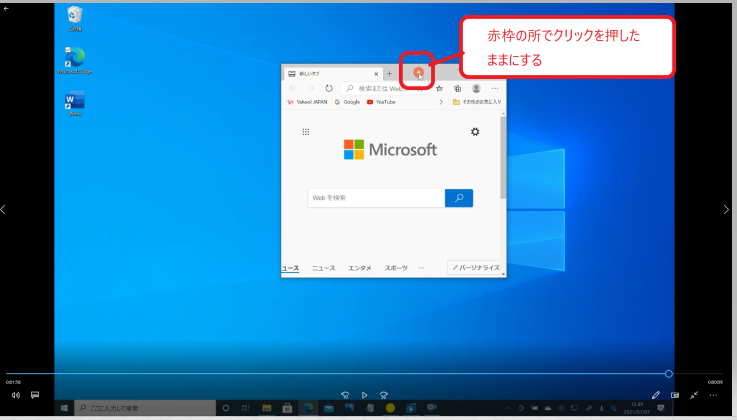Select the スポーツ news tab
The height and width of the screenshot is (420, 737).
(396, 268)
